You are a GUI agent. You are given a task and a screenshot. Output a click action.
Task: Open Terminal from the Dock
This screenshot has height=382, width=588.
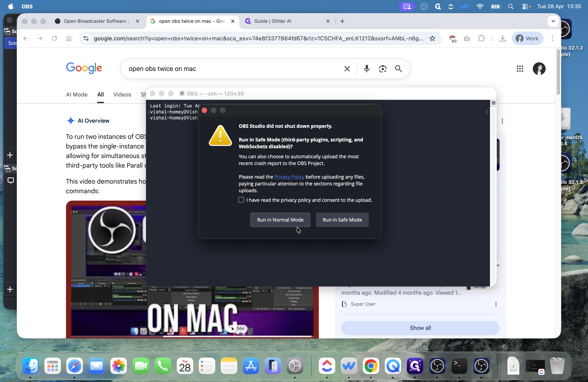[459, 366]
